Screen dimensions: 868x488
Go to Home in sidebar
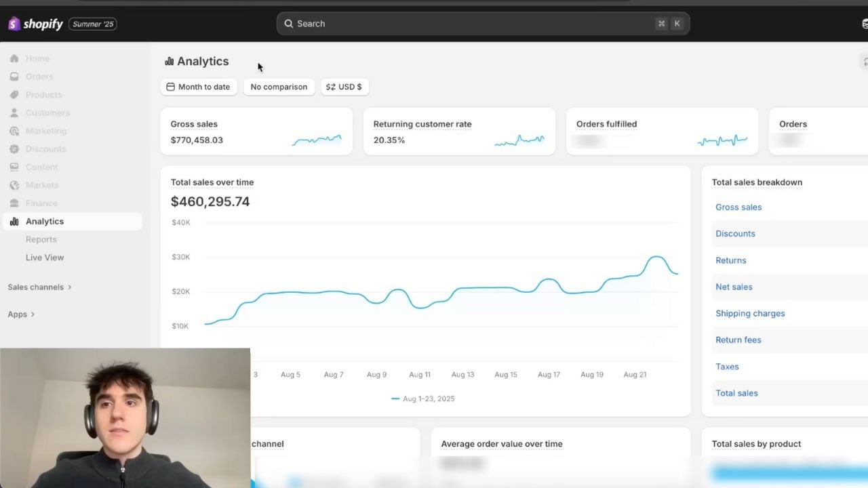37,58
